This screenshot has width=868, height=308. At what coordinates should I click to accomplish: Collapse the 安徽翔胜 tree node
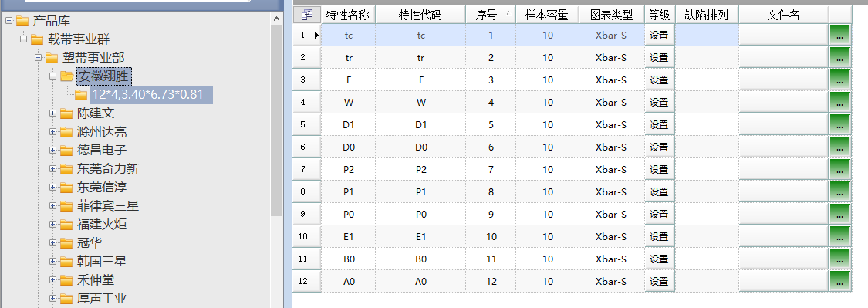pyautogui.click(x=53, y=76)
